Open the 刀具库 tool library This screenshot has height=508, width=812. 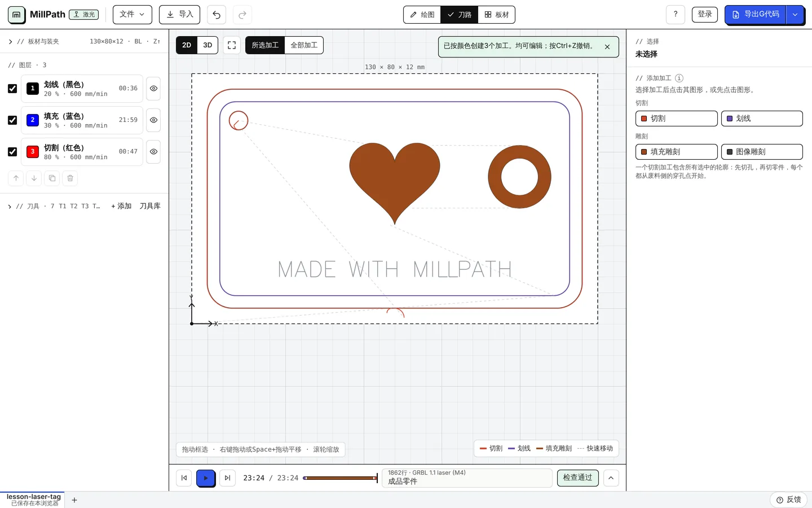(150, 206)
